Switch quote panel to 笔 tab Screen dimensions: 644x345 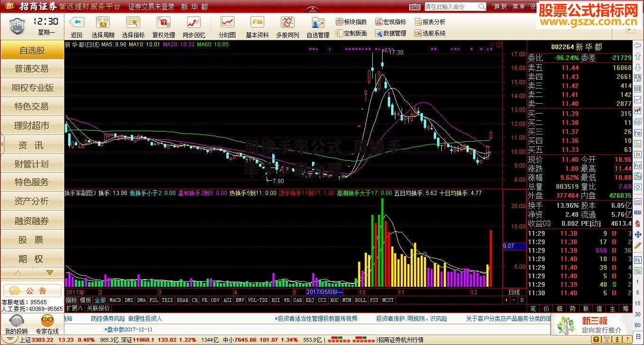tap(533, 308)
